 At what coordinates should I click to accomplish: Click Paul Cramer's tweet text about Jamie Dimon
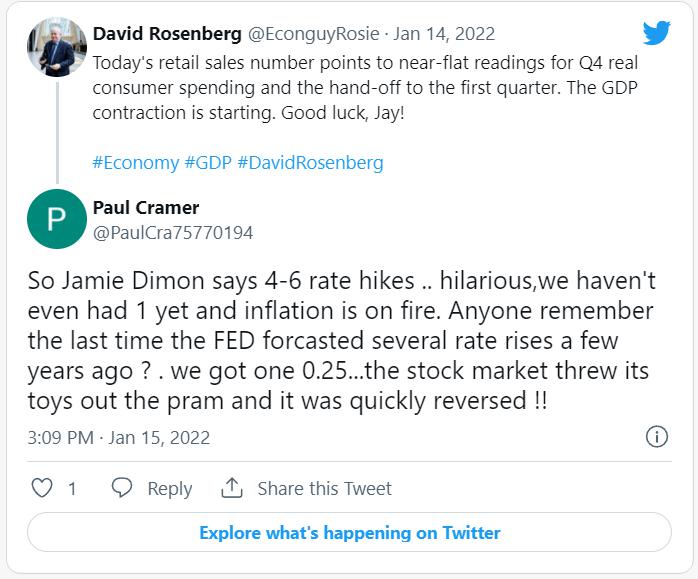(x=340, y=340)
